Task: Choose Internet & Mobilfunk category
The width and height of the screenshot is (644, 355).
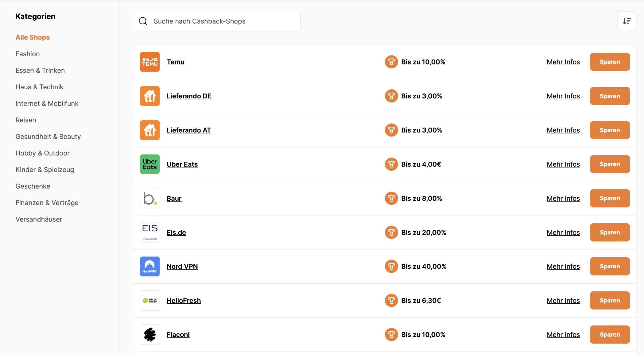Action: point(47,103)
